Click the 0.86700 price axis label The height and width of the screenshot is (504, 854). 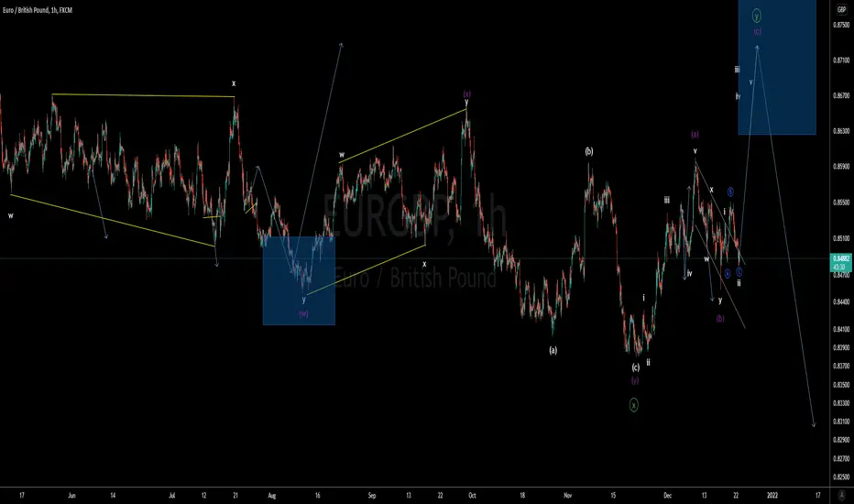tap(841, 96)
